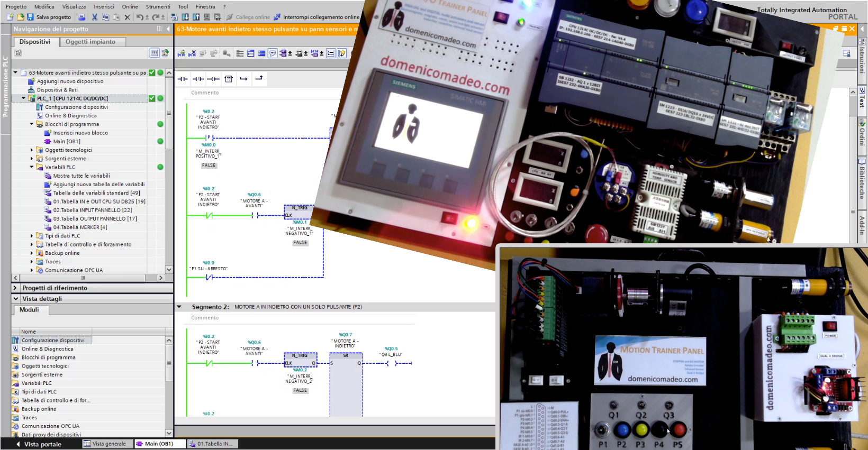Switch to the Oggetti impianto tab

tap(91, 42)
